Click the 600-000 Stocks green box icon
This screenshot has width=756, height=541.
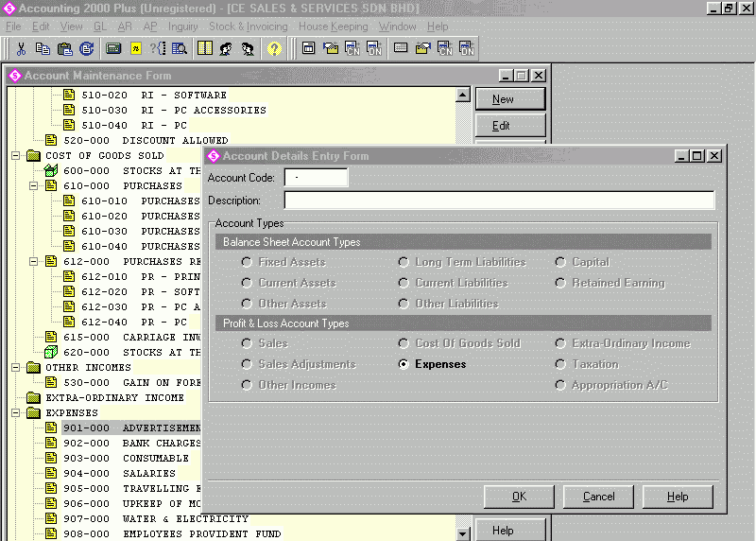(51, 170)
